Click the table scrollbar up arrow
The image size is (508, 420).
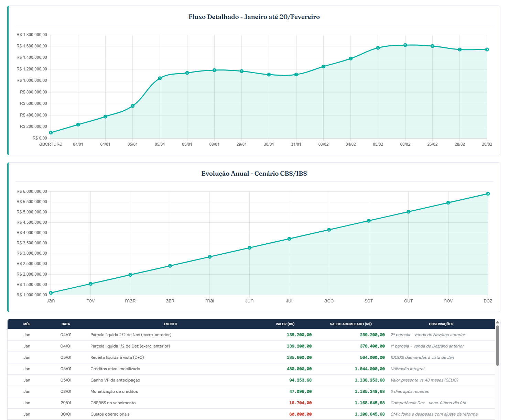click(497, 322)
